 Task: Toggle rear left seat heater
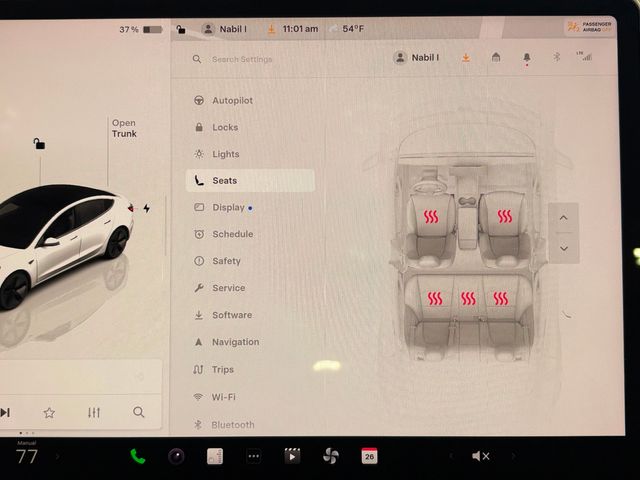tap(435, 298)
